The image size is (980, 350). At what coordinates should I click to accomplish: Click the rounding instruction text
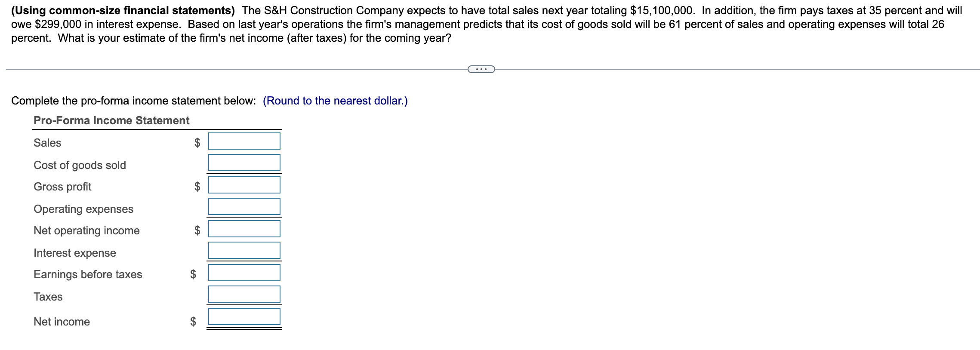pos(335,101)
